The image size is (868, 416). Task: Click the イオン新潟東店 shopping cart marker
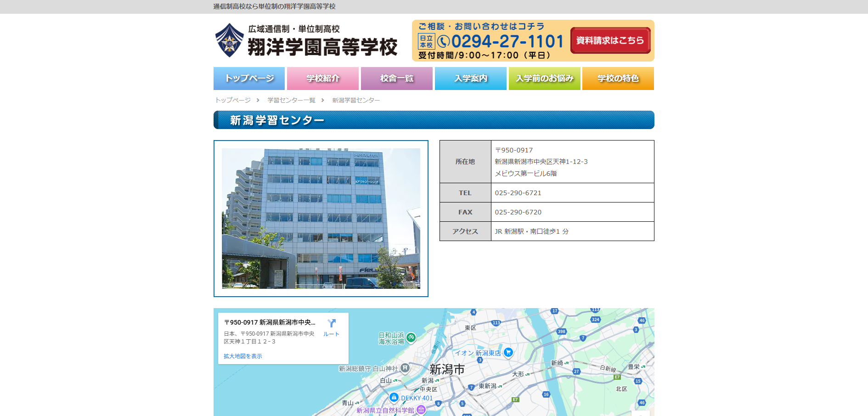pos(508,352)
